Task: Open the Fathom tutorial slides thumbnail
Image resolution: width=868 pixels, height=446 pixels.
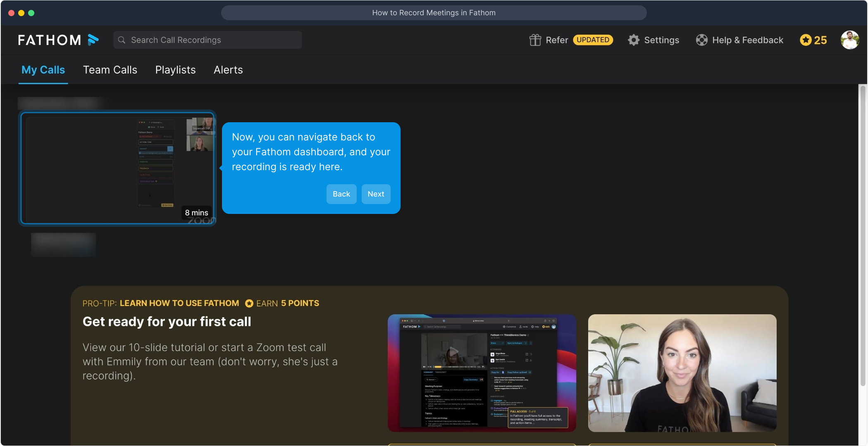Action: point(482,373)
